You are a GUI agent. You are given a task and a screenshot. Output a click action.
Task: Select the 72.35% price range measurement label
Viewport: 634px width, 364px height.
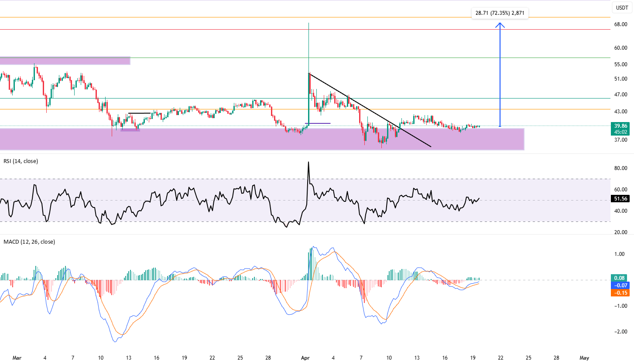(500, 14)
